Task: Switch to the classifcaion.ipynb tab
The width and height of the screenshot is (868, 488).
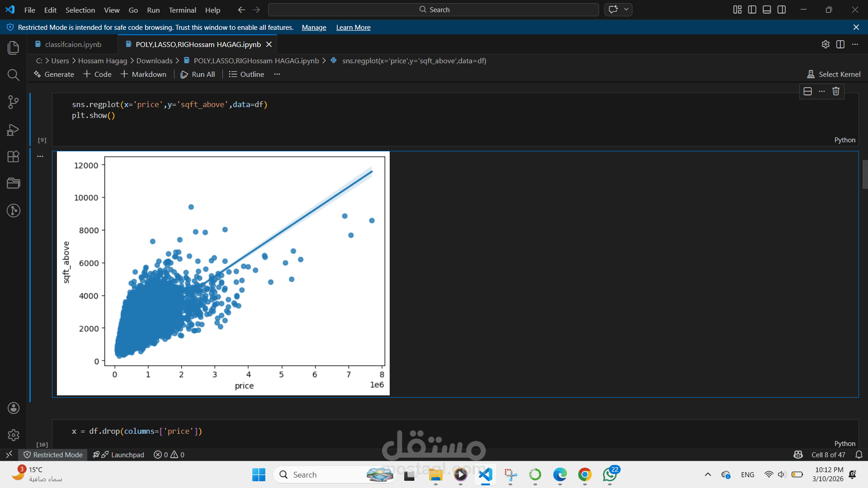Action: [x=74, y=44]
